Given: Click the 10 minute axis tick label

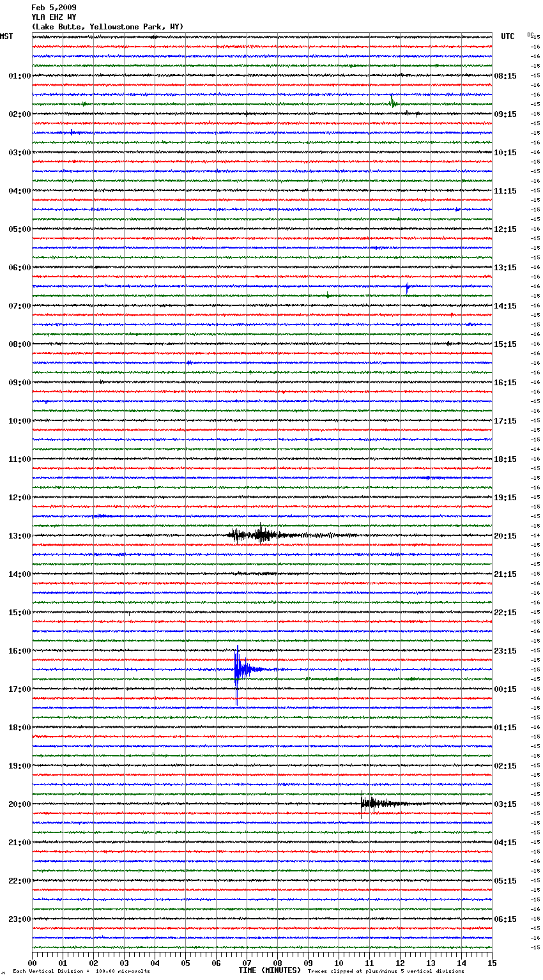Looking at the screenshot, I should 339,963.
